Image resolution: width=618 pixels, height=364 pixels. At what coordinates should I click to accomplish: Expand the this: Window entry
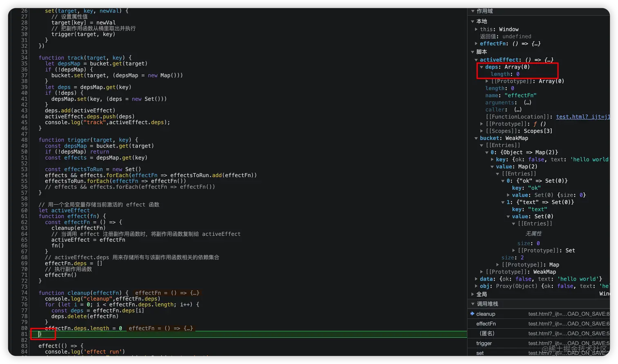[x=476, y=29]
